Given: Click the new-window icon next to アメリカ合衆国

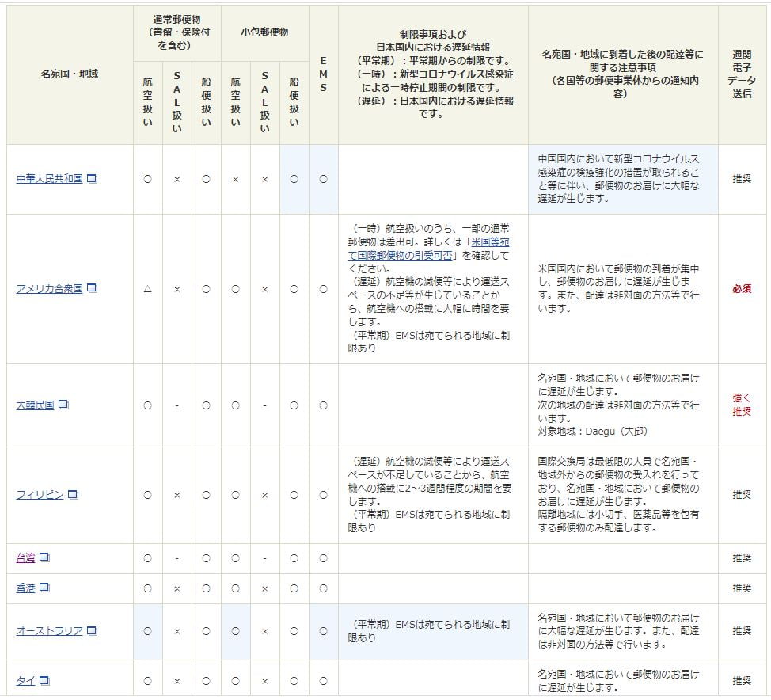Looking at the screenshot, I should [92, 289].
